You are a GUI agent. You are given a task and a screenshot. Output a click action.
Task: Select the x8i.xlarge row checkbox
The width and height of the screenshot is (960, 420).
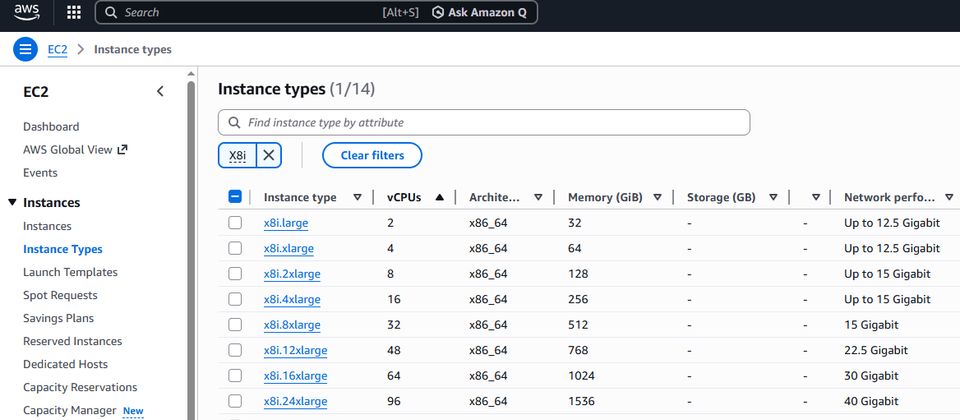coord(235,248)
